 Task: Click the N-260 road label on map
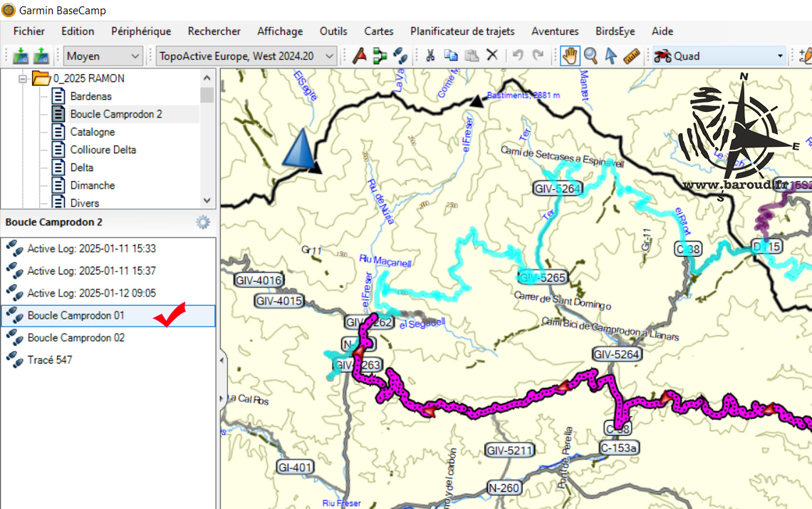click(x=504, y=488)
